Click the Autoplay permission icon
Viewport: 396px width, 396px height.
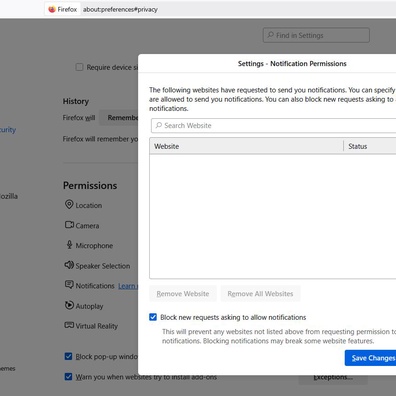tap(69, 305)
